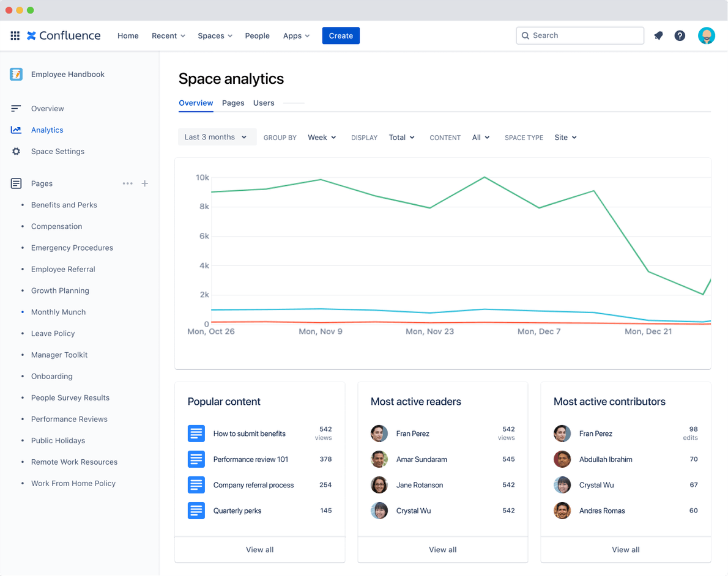This screenshot has width=728, height=576.
Task: Open the app switcher grid icon
Action: coord(15,35)
